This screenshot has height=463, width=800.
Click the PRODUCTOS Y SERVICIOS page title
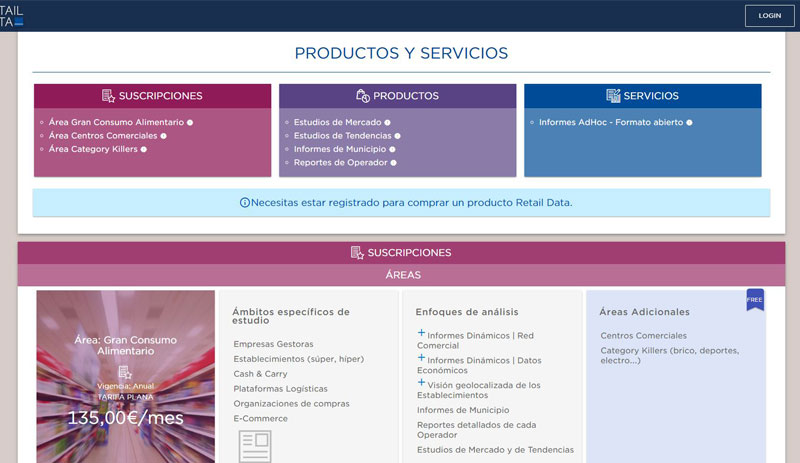[401, 53]
